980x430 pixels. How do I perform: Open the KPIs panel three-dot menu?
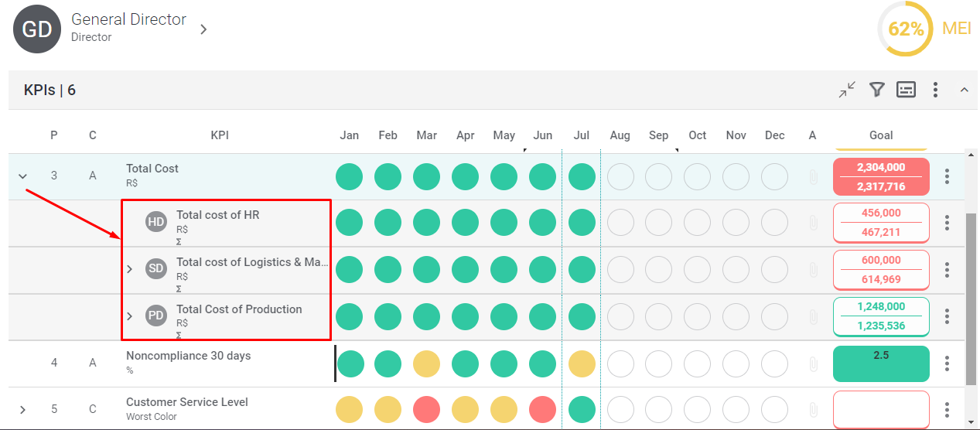click(935, 90)
